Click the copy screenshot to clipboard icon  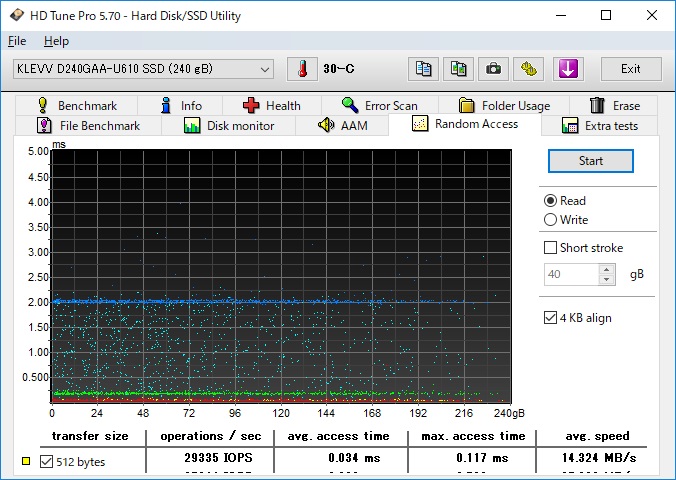point(459,69)
